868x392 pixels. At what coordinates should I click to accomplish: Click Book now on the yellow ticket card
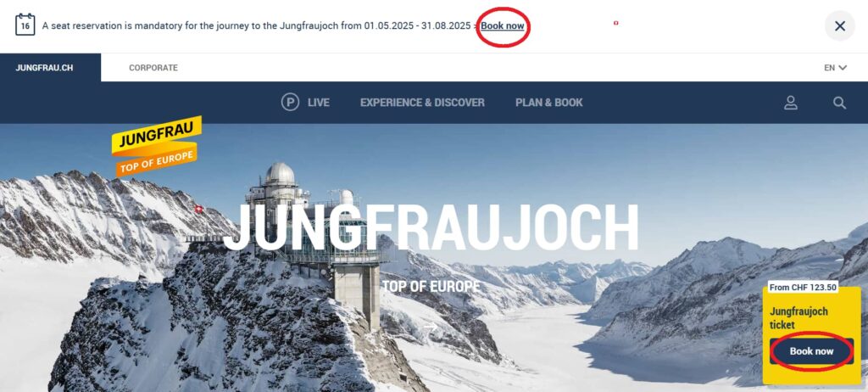click(x=811, y=351)
